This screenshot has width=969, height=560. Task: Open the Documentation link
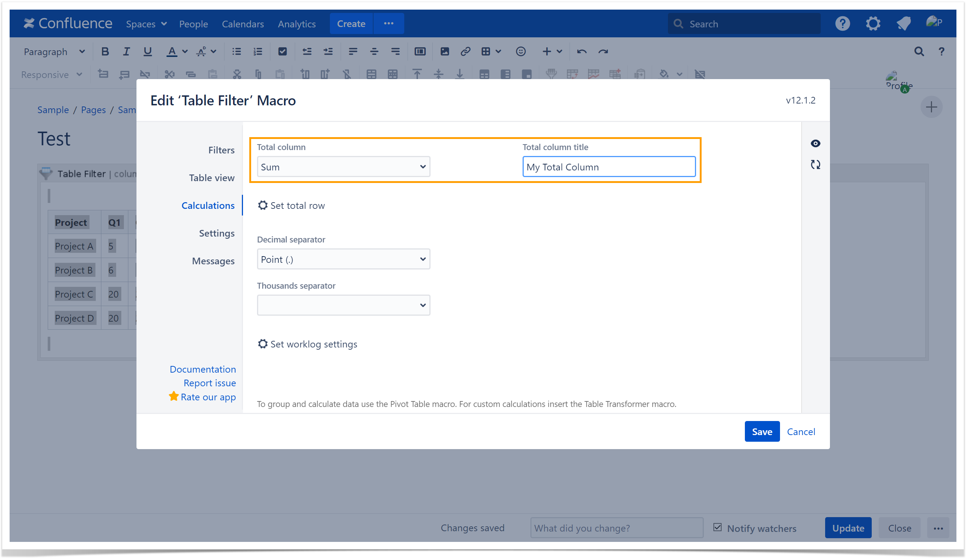[203, 369]
